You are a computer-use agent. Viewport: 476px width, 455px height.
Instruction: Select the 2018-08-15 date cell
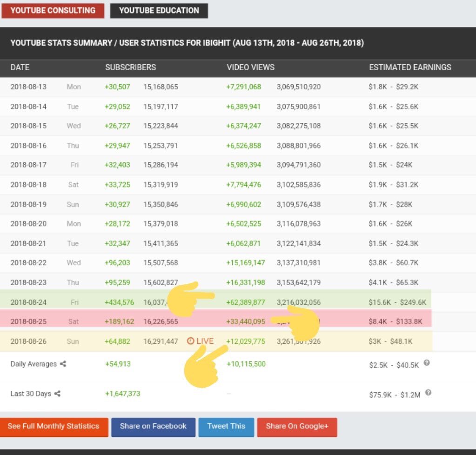(x=28, y=126)
